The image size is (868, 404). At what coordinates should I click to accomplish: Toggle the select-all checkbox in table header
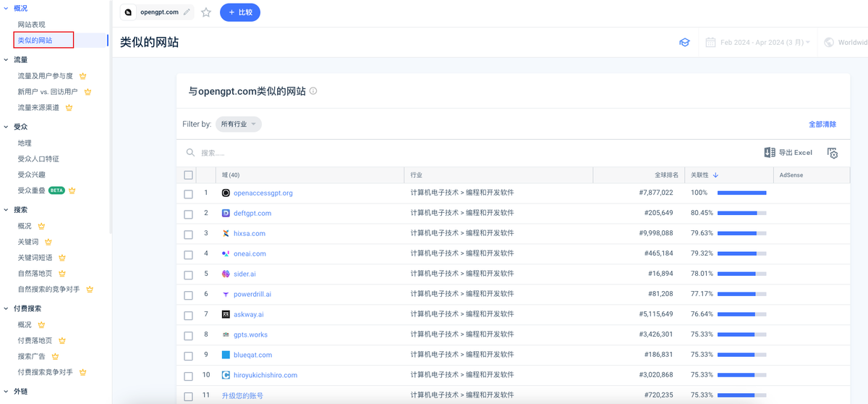tap(189, 175)
